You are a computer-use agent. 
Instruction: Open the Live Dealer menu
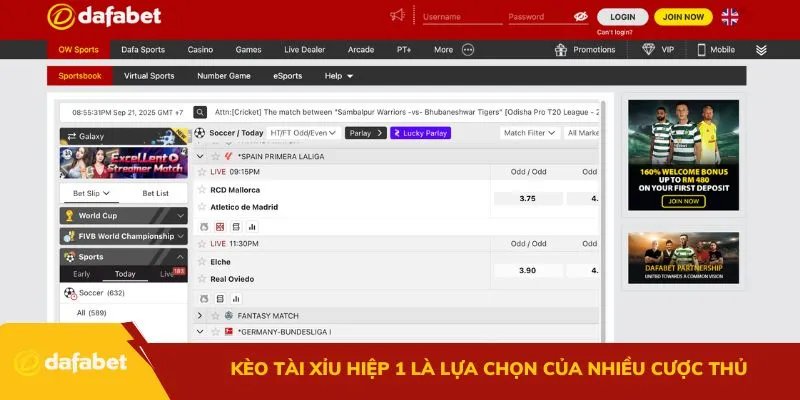point(304,49)
